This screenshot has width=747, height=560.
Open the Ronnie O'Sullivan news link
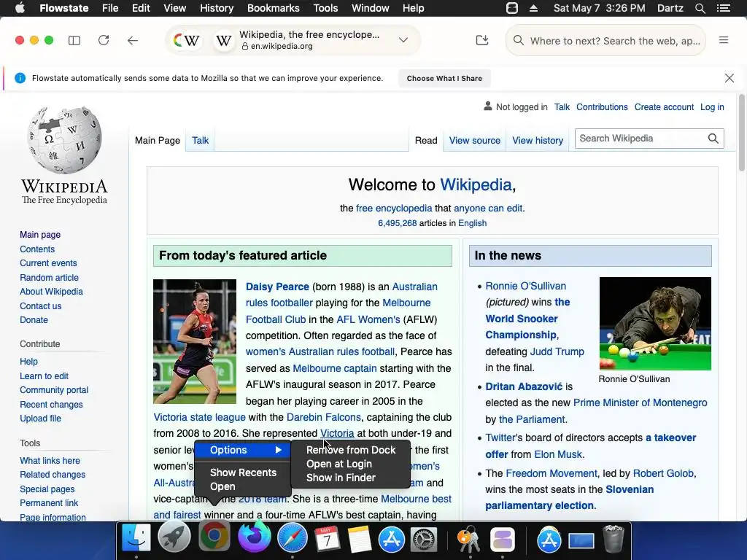point(525,286)
